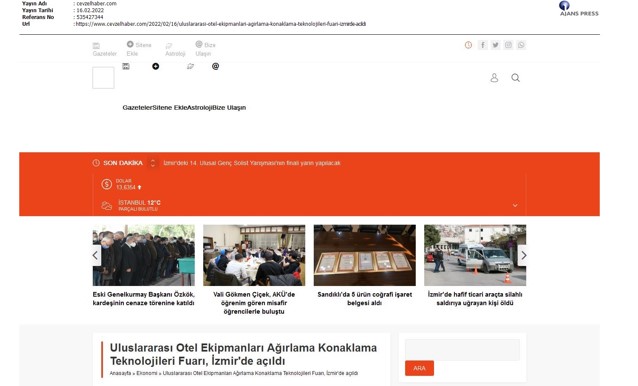Select Bize Ulaşın in the black menu
Screen dimensions: 638x386
(x=229, y=108)
